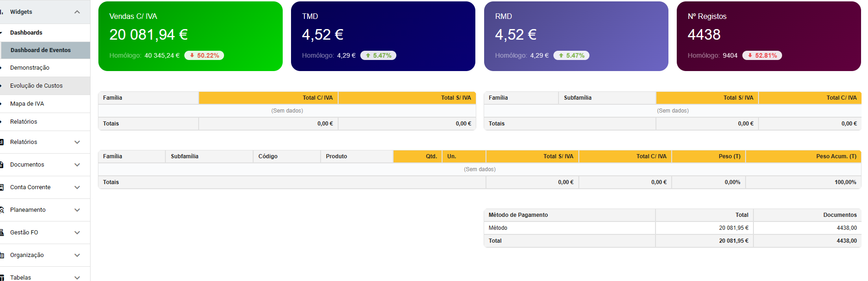Expand the Documentos menu chevron
Viewport: 868px width, 281px height.
[x=77, y=165]
